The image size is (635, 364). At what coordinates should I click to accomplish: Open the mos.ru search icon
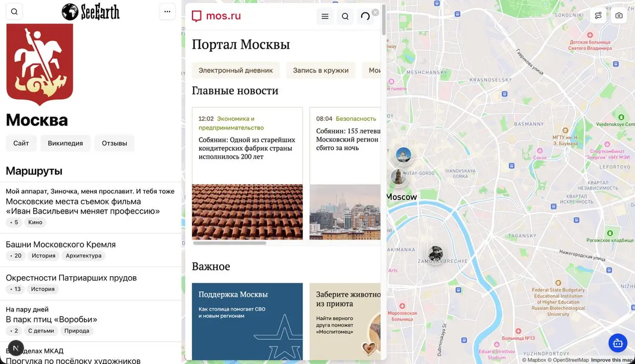[x=345, y=16]
